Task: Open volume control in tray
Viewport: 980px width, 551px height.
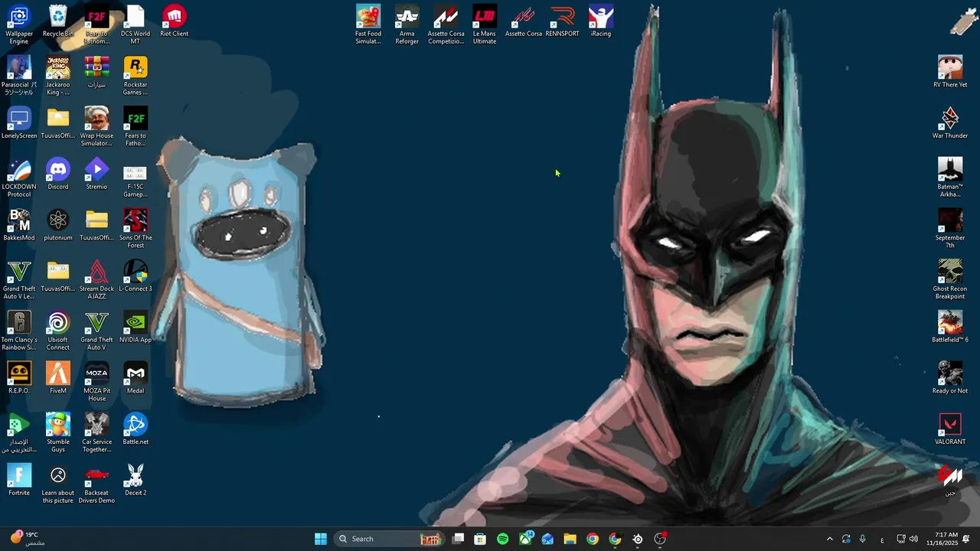Action: coord(913,539)
